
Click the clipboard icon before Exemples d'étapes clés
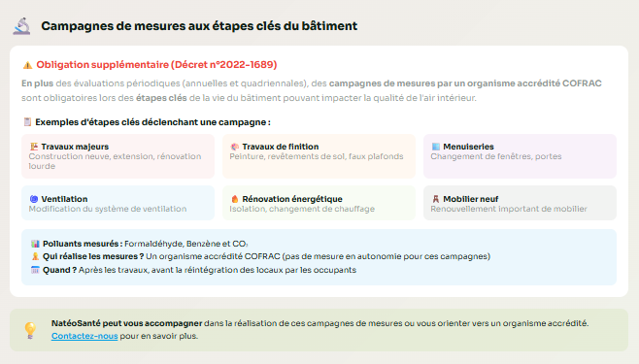tap(27, 122)
